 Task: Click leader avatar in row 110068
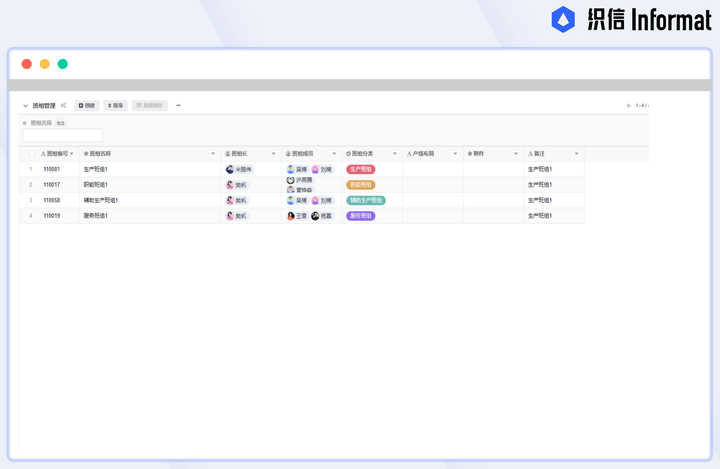point(230,200)
